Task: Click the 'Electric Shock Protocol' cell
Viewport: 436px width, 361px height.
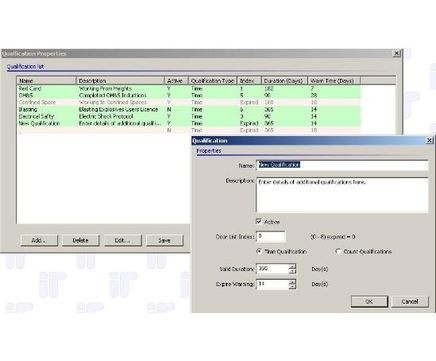Action: tap(106, 116)
